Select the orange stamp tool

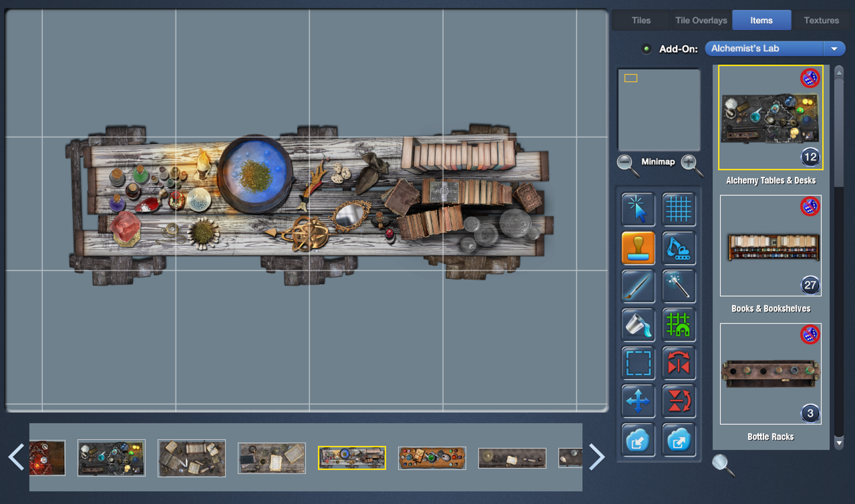[x=638, y=248]
